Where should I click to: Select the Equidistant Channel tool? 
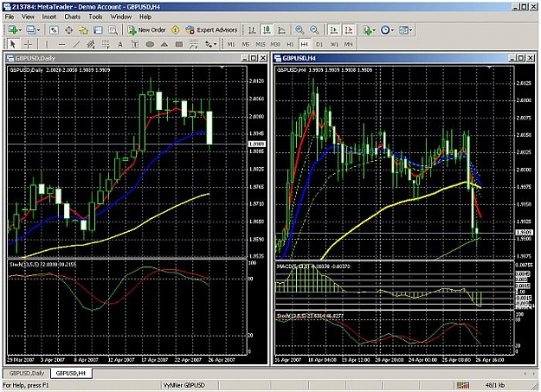(91, 44)
